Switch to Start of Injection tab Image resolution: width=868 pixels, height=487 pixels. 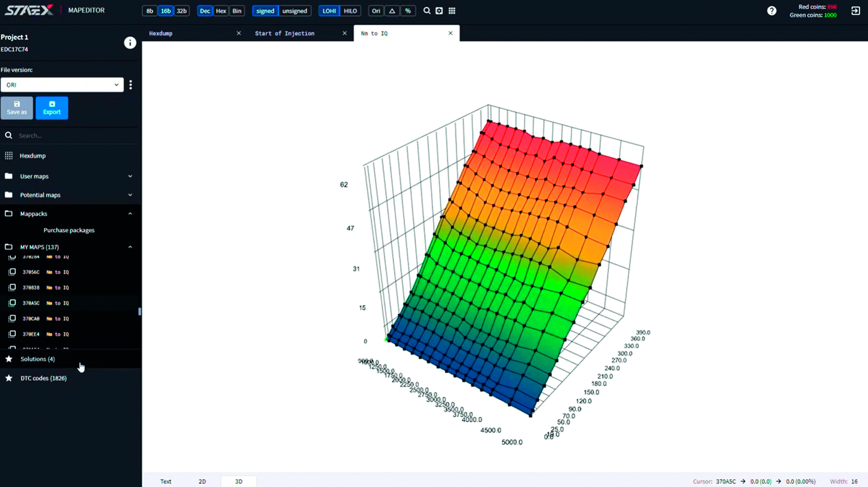(300, 33)
